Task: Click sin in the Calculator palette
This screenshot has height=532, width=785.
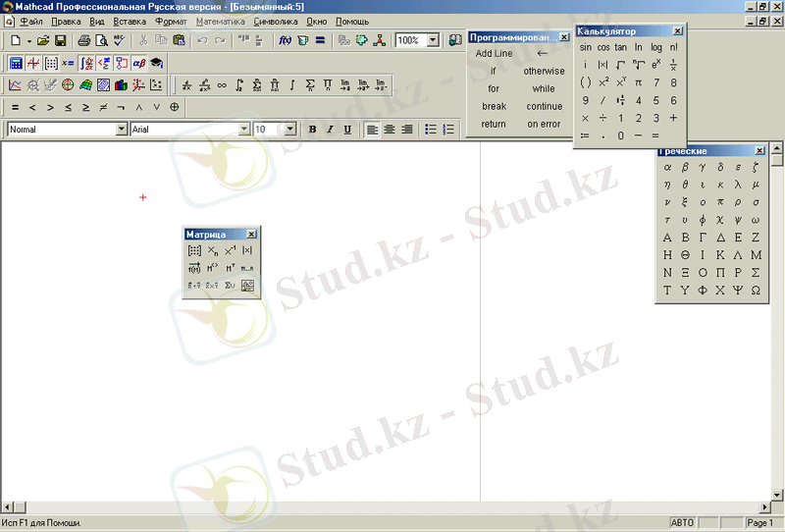Action: point(585,47)
